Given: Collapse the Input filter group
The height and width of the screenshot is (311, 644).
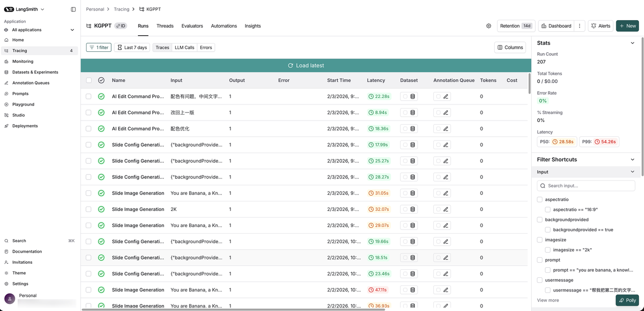Looking at the screenshot, I should [x=632, y=172].
